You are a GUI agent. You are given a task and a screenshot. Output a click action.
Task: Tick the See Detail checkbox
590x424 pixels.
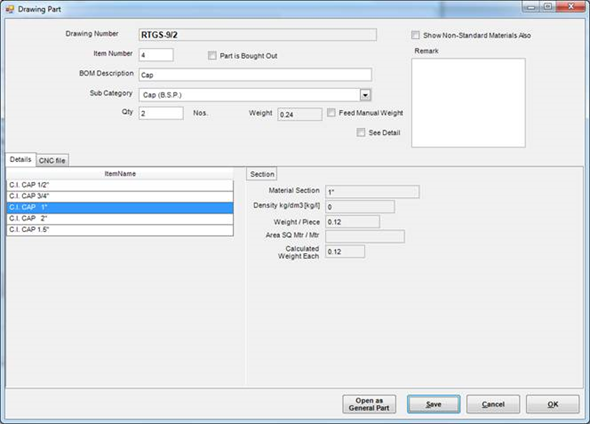361,132
